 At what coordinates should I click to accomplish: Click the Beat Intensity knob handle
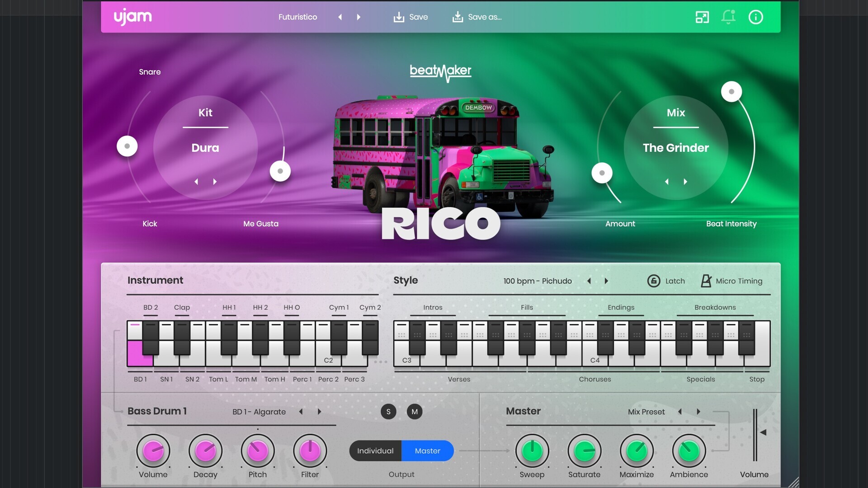tap(731, 92)
